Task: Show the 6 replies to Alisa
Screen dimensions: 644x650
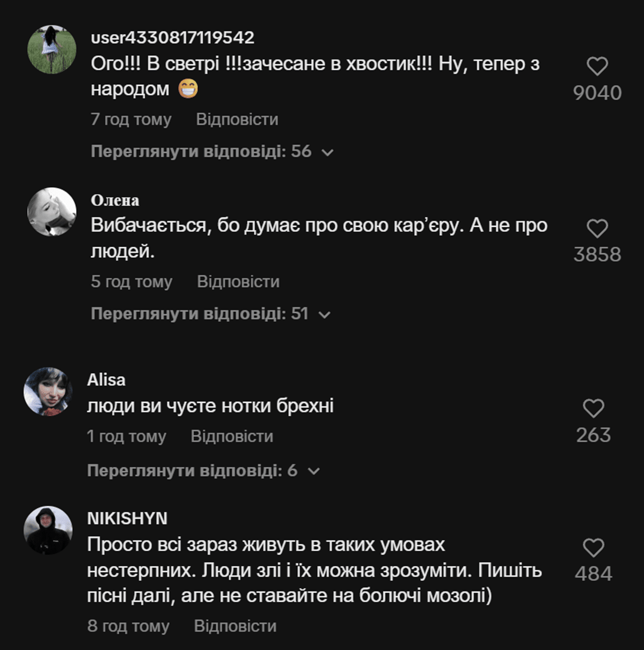Action: coord(203,471)
